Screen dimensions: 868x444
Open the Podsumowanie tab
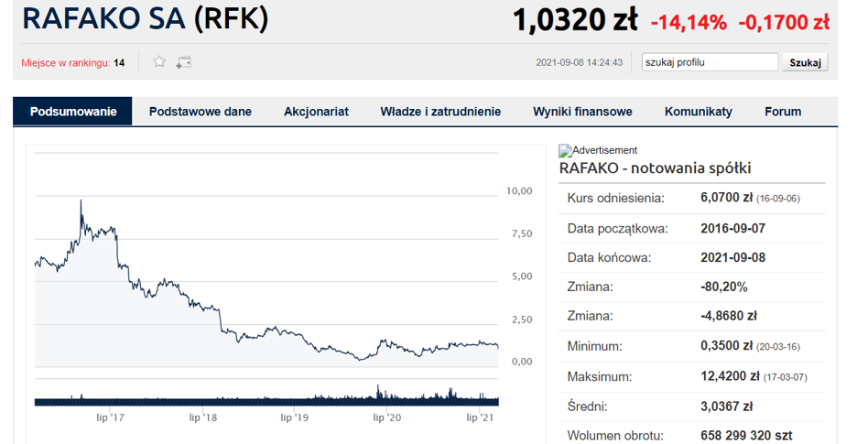pos(73,112)
